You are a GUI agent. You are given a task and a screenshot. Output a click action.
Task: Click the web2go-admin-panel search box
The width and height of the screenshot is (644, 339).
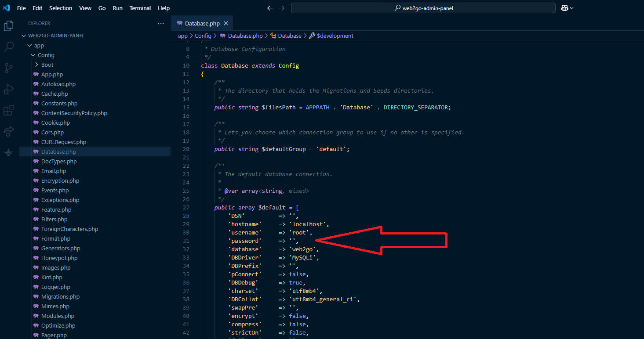pyautogui.click(x=423, y=8)
